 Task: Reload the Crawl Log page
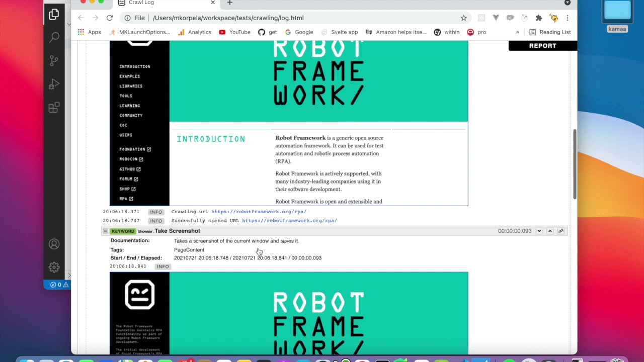tap(109, 18)
